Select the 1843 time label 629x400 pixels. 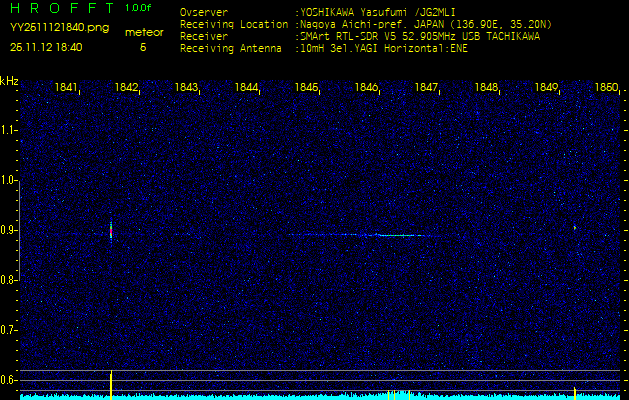[x=186, y=87]
